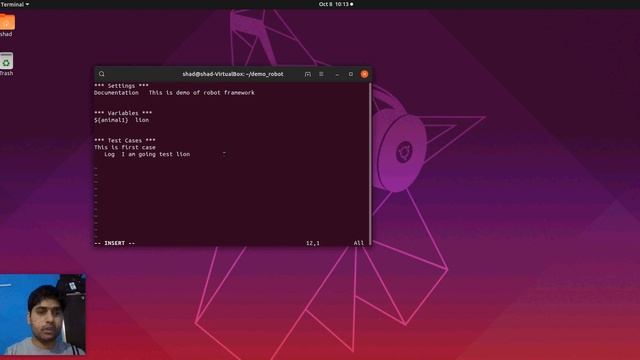Image resolution: width=640 pixels, height=360 pixels.
Task: Click the Documentation line text
Action: (x=174, y=93)
